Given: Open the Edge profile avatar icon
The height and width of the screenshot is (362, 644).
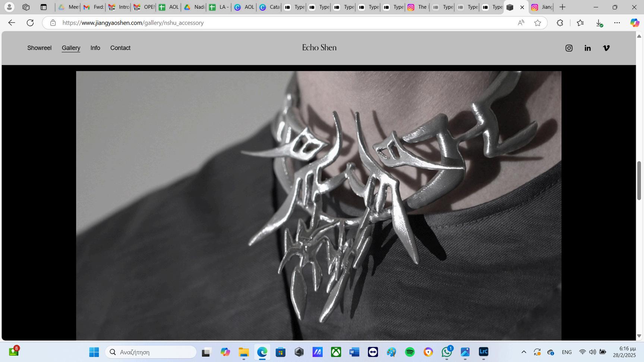Looking at the screenshot, I should tap(9, 7).
